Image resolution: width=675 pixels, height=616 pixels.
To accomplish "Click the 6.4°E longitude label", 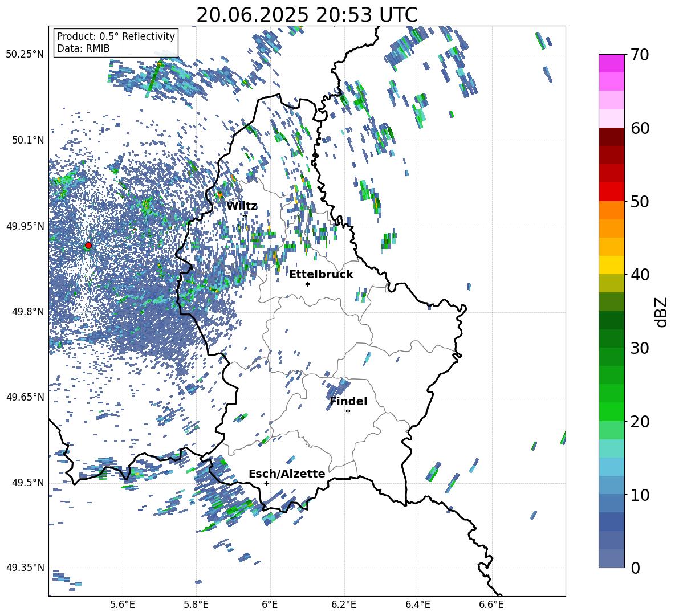I will pyautogui.click(x=417, y=605).
